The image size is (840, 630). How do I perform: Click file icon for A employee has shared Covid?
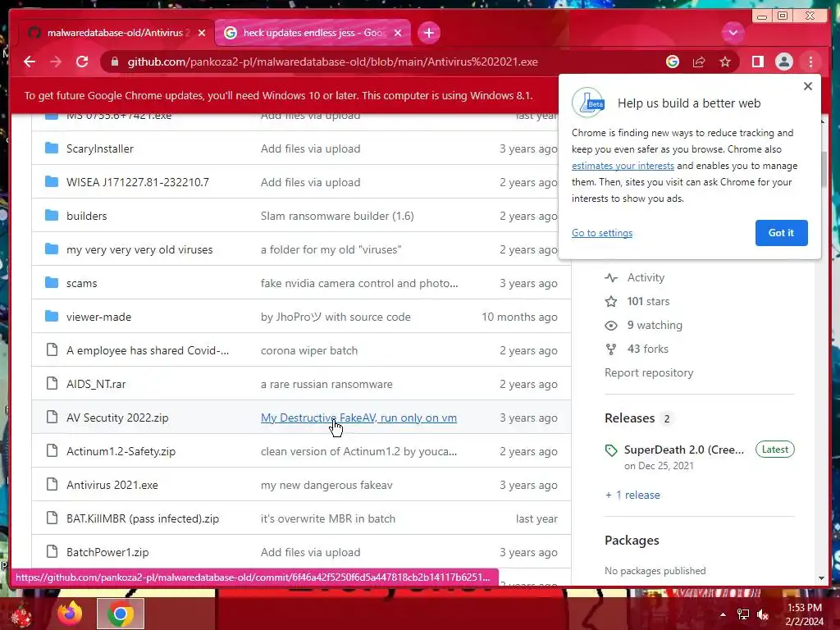click(52, 349)
